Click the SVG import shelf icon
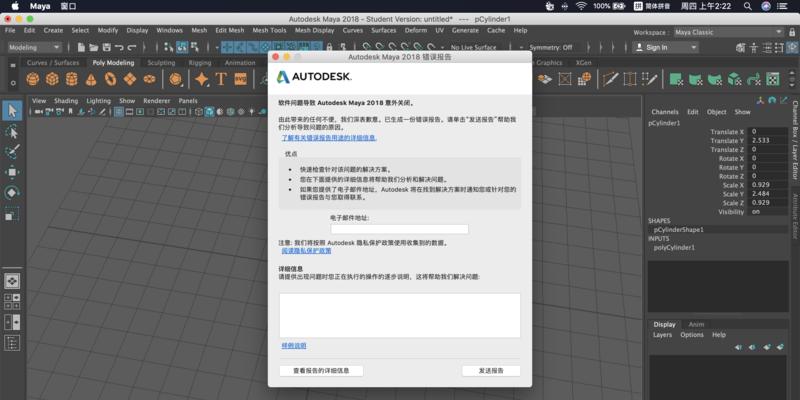800x400 pixels. pyautogui.click(x=240, y=79)
